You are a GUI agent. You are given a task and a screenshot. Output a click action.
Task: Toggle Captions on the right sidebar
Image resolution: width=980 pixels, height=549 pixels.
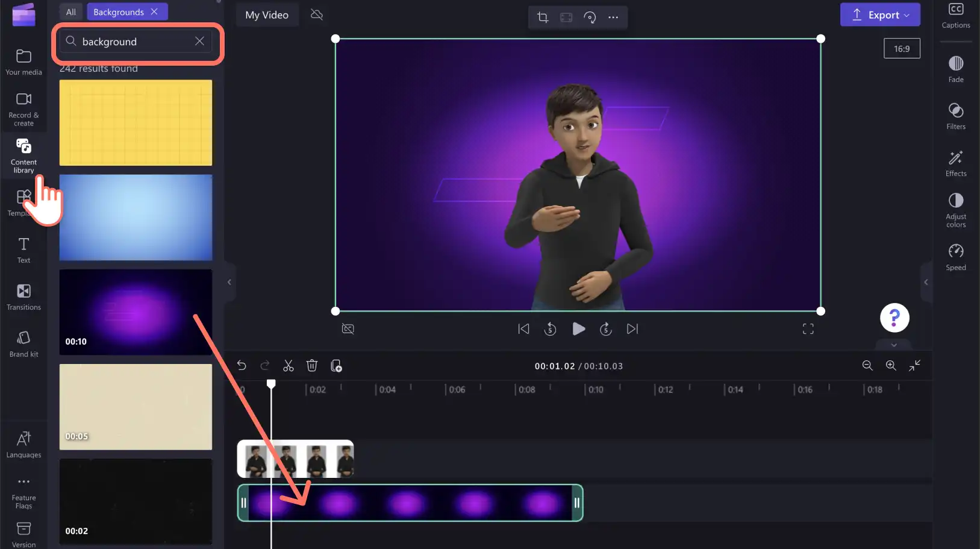coord(956,16)
